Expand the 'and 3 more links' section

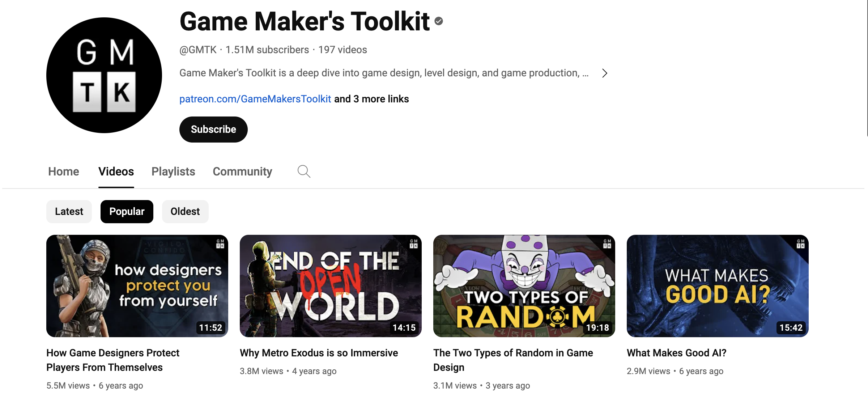pos(371,99)
